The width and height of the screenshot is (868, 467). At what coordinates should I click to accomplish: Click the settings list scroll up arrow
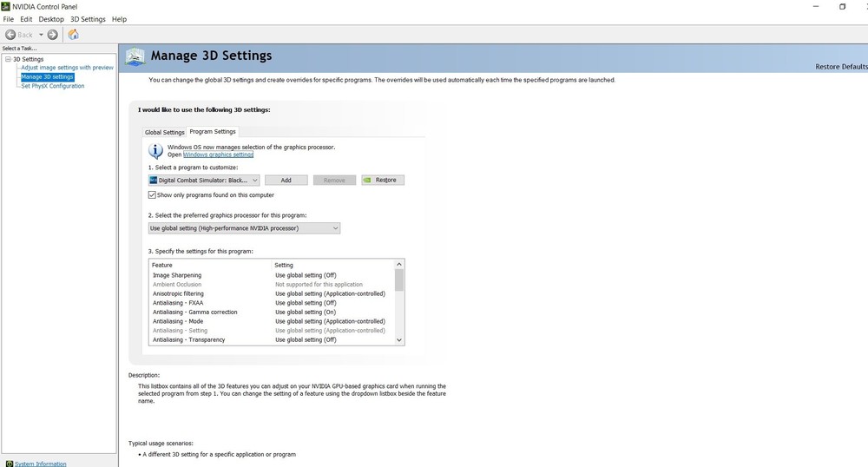(x=399, y=265)
